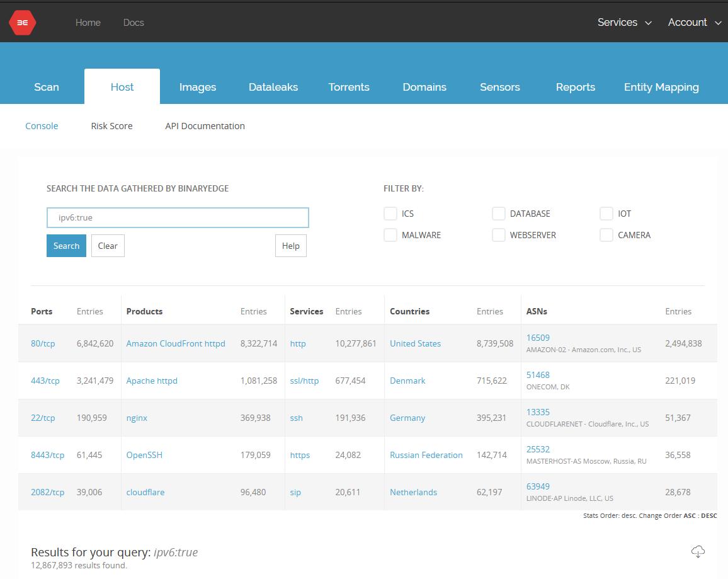Expand the Services dropdown menu
Image resolution: width=728 pixels, height=579 pixels.
coord(624,22)
